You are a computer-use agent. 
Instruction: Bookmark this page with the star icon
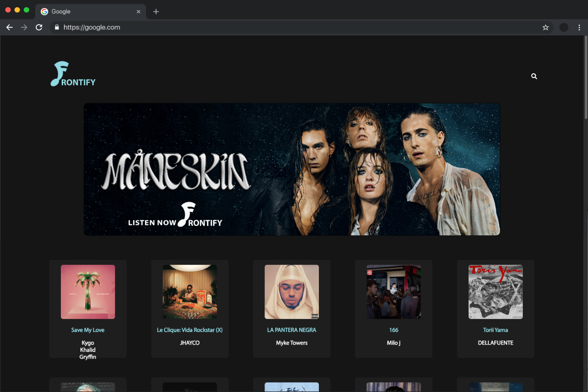click(546, 27)
